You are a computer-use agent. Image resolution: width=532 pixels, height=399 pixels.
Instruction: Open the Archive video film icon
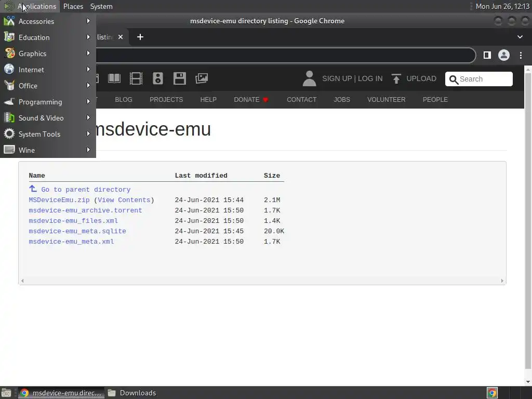click(136, 78)
